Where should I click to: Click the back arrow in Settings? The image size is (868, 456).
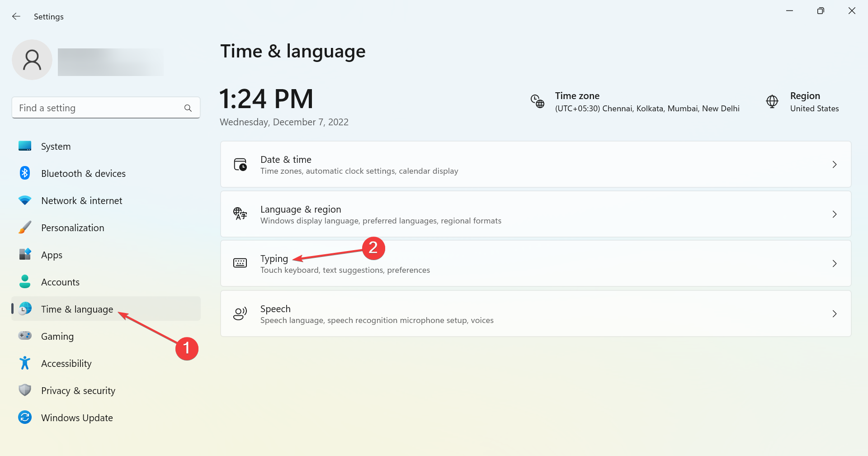(16, 16)
